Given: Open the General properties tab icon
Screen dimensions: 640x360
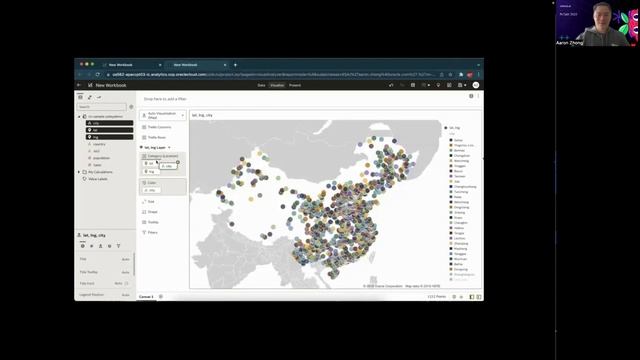Looking at the screenshot, I should click(x=82, y=246).
